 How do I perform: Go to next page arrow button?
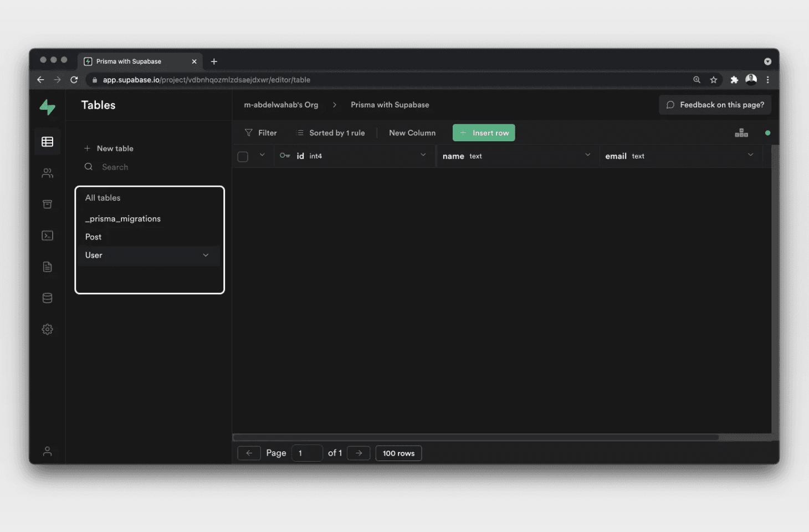tap(359, 453)
